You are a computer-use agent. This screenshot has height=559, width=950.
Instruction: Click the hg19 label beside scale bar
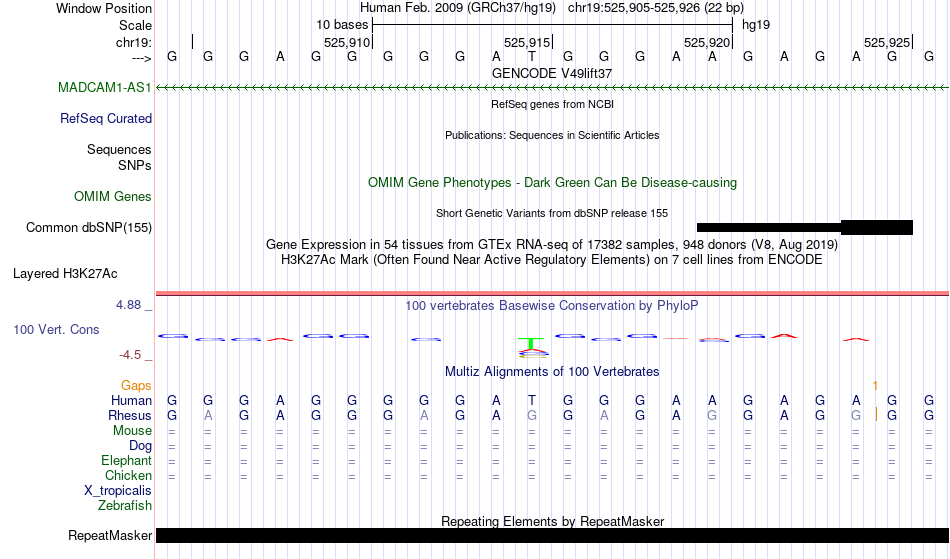click(x=756, y=25)
